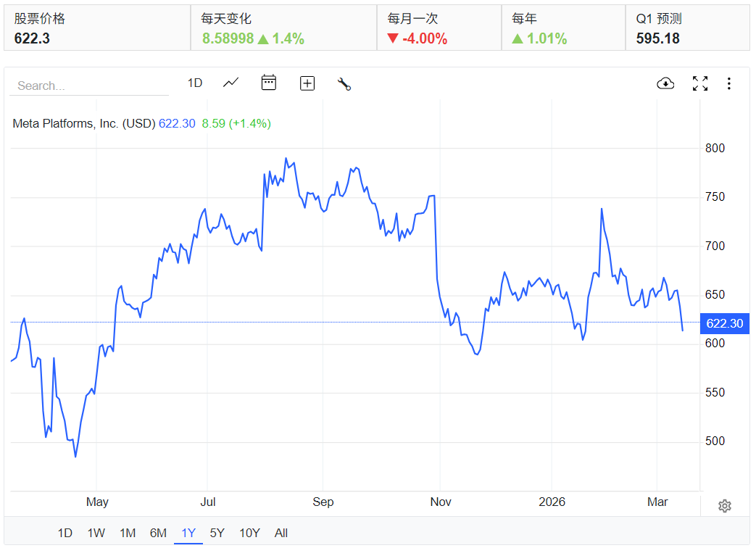756x548 pixels.
Task: Switch to the 6M time range
Action: [x=158, y=533]
